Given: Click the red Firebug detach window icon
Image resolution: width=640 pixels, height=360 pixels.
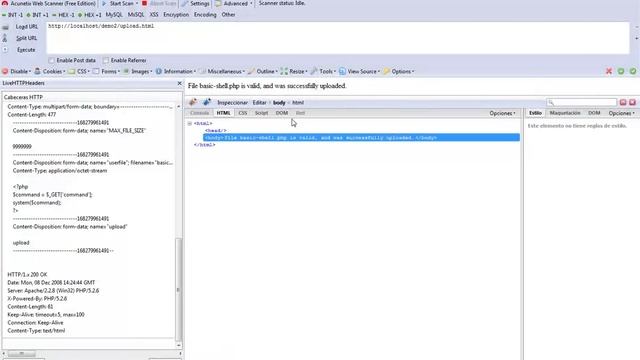Looking at the screenshot, I should [623, 102].
